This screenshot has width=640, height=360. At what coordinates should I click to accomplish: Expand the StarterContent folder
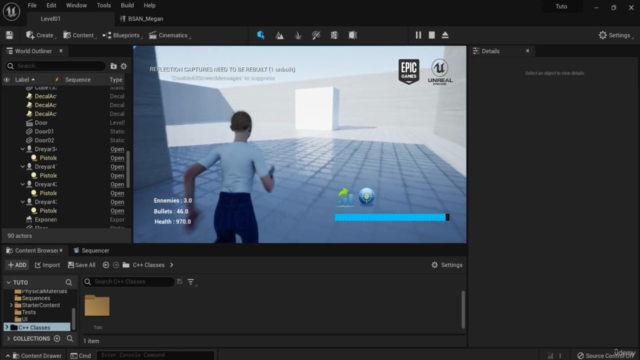click(11, 305)
